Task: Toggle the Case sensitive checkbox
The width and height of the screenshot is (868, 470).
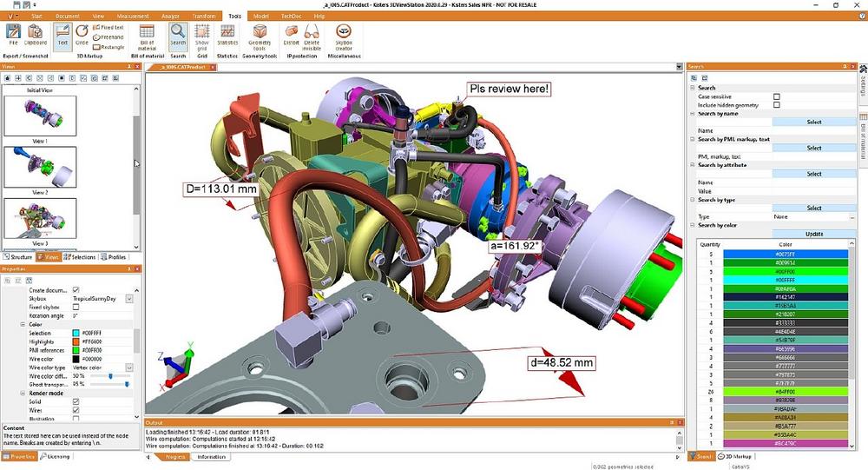Action: [x=777, y=96]
